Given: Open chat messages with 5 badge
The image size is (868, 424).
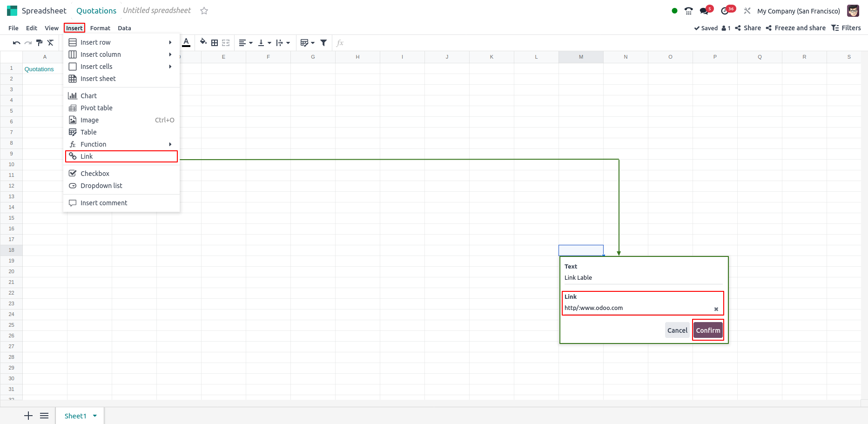Looking at the screenshot, I should click(x=704, y=11).
